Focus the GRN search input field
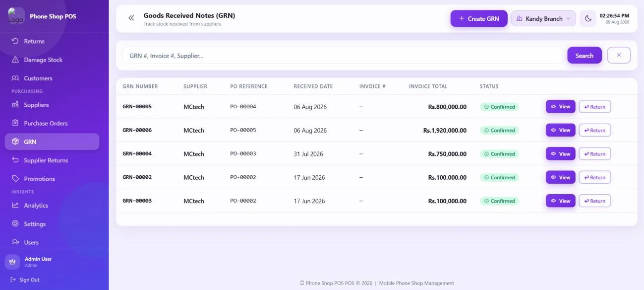This screenshot has height=290, width=644. coord(342,55)
